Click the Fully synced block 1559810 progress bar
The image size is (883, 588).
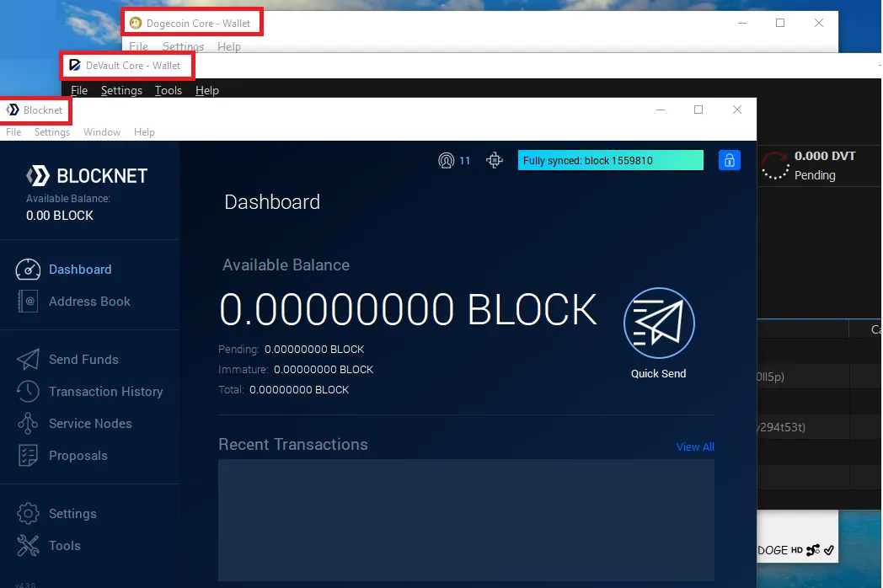click(611, 161)
